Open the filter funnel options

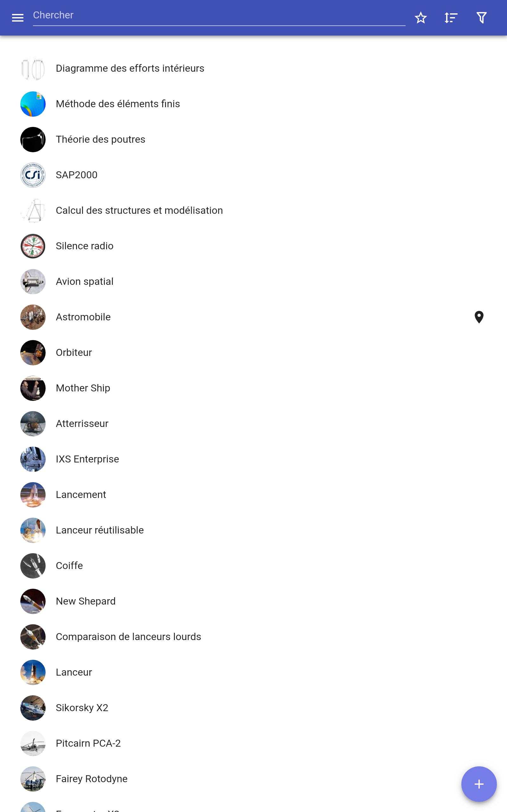tap(482, 18)
